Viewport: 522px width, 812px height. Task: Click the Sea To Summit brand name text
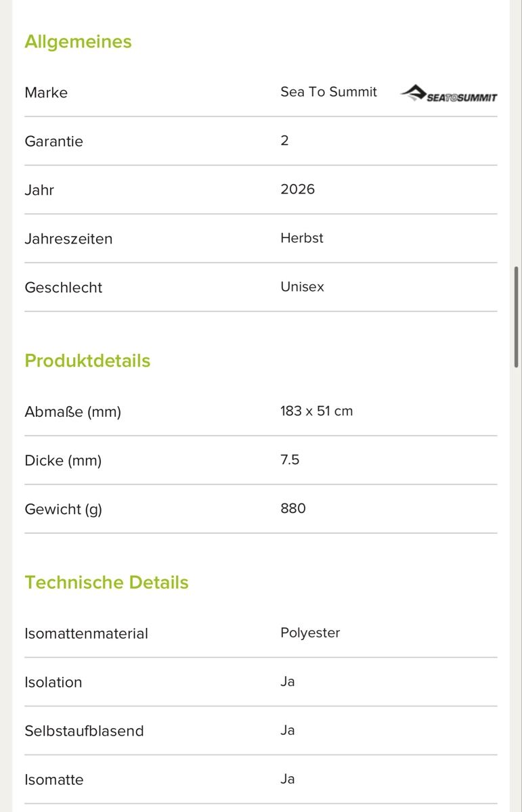coord(328,92)
